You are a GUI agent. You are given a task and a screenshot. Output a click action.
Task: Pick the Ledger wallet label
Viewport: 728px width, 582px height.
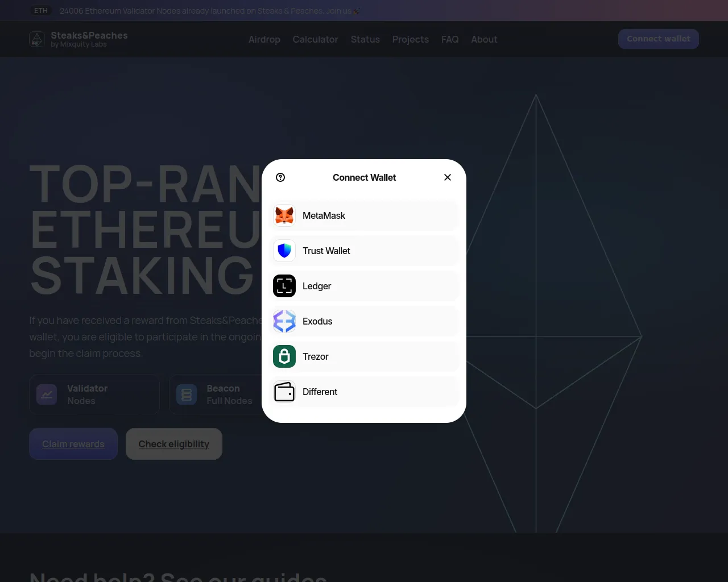[317, 286]
